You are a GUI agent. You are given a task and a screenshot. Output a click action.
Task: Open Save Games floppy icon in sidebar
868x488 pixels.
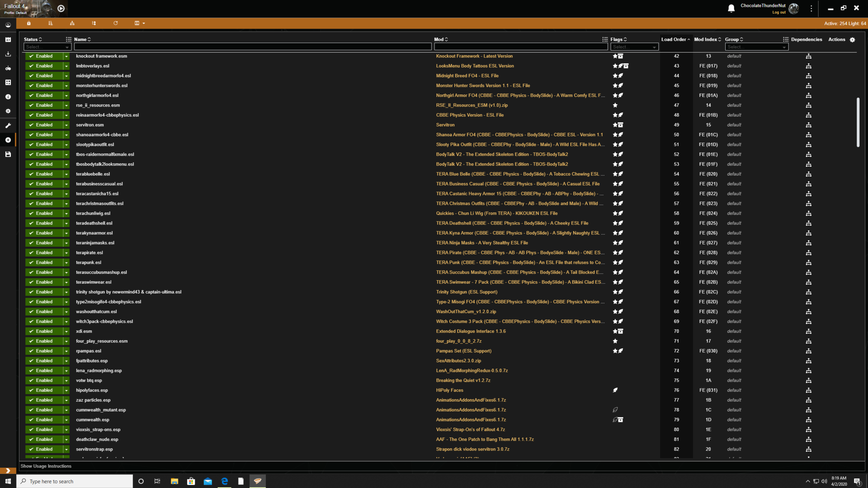point(8,155)
